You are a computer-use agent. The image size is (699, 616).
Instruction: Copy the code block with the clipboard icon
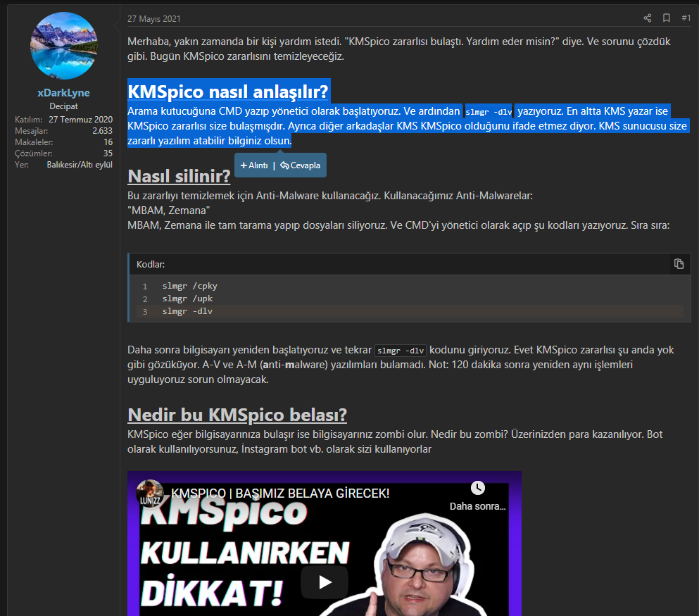tap(679, 264)
